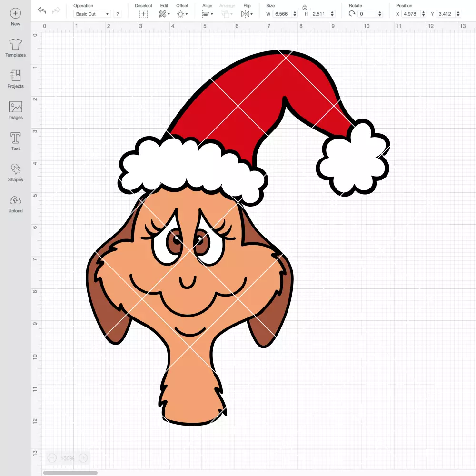Open the Offset tool
The width and height of the screenshot is (476, 476).
pos(182,14)
